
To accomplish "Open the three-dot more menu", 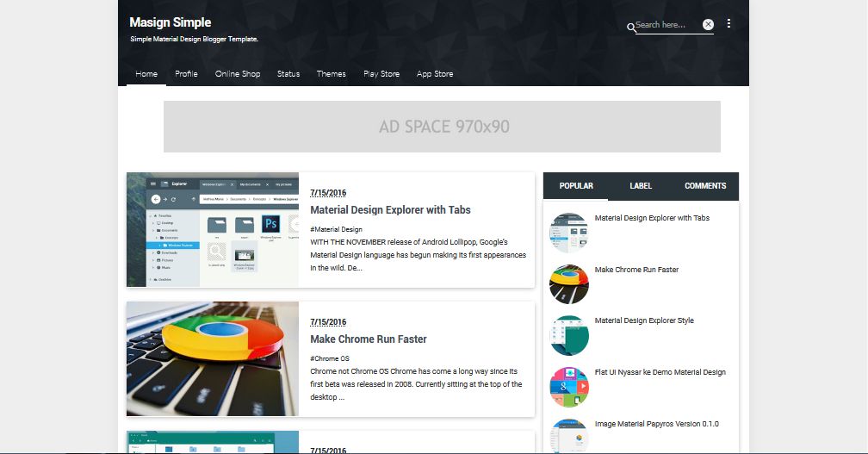I will coord(728,23).
